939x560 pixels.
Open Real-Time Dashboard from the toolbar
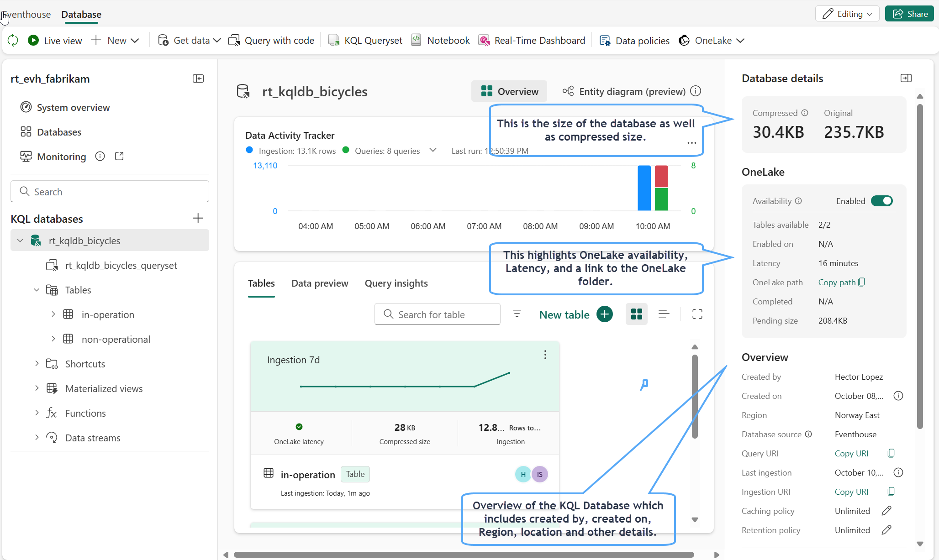click(x=532, y=41)
